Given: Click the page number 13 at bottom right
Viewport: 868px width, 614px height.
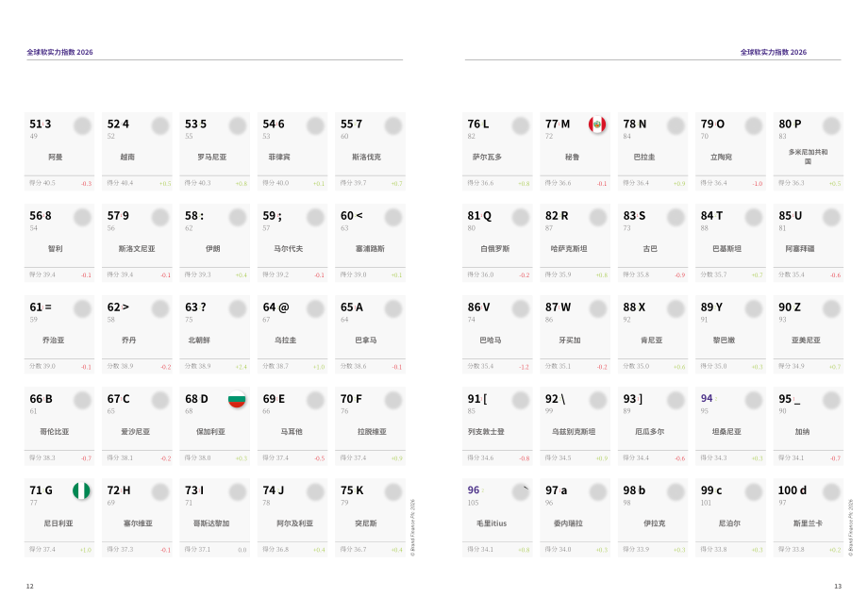Looking at the screenshot, I should coord(838,587).
